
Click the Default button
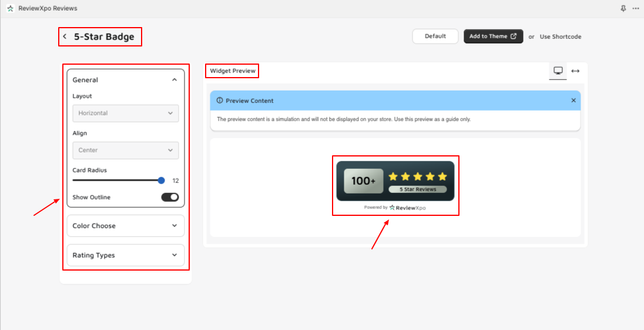435,36
